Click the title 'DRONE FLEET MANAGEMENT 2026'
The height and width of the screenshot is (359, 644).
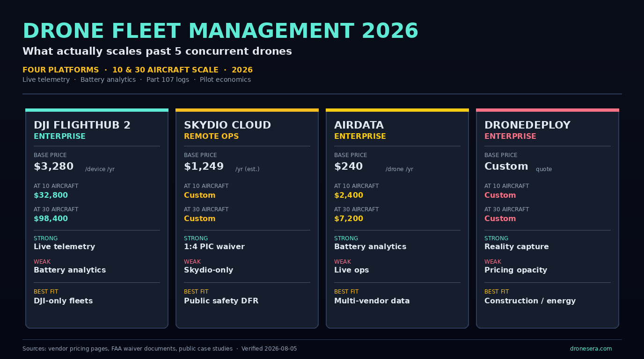pyautogui.click(x=220, y=31)
